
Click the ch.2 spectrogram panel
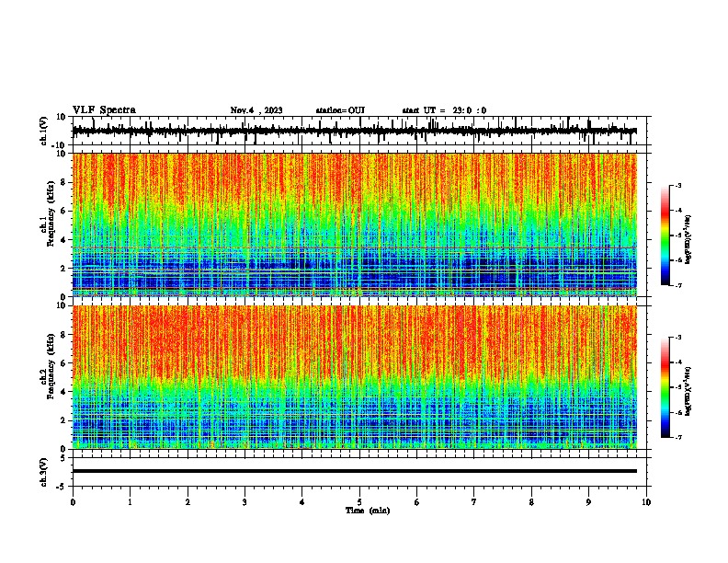[355, 377]
